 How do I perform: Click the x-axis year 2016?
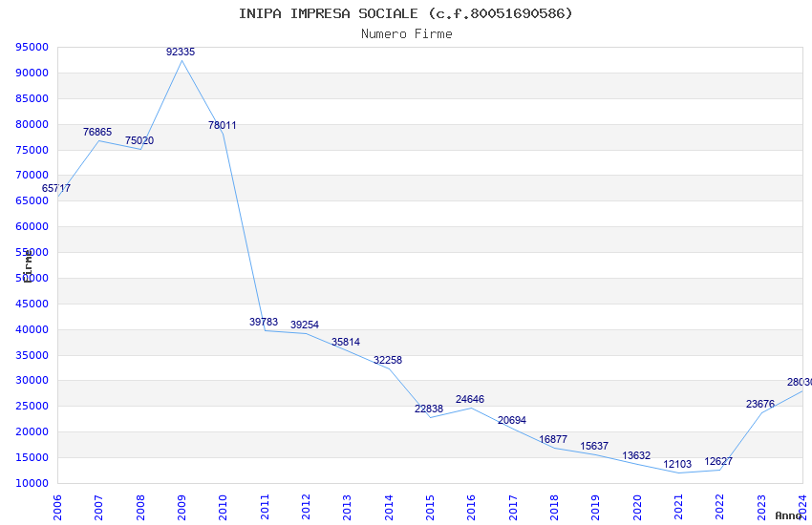click(x=472, y=507)
